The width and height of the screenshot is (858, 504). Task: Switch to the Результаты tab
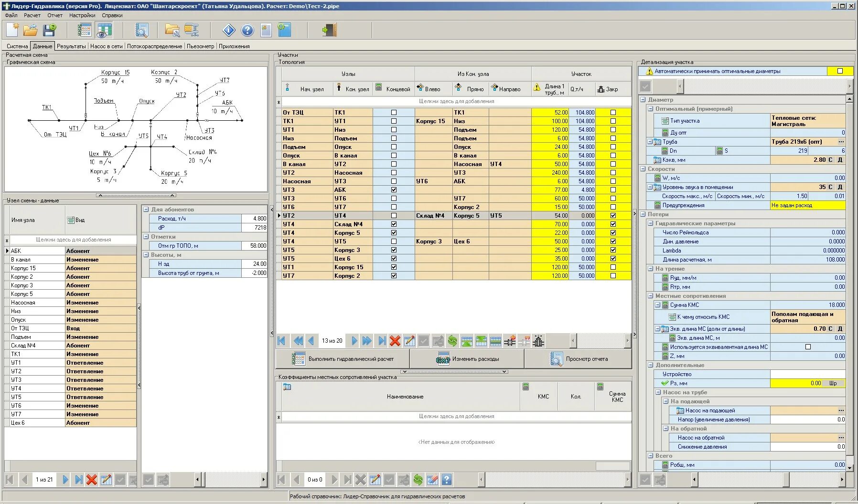click(x=71, y=46)
